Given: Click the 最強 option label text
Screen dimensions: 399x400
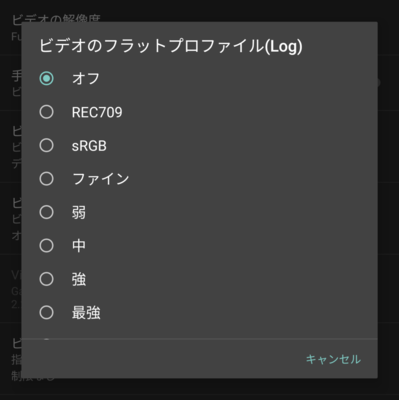Looking at the screenshot, I should click(86, 313).
